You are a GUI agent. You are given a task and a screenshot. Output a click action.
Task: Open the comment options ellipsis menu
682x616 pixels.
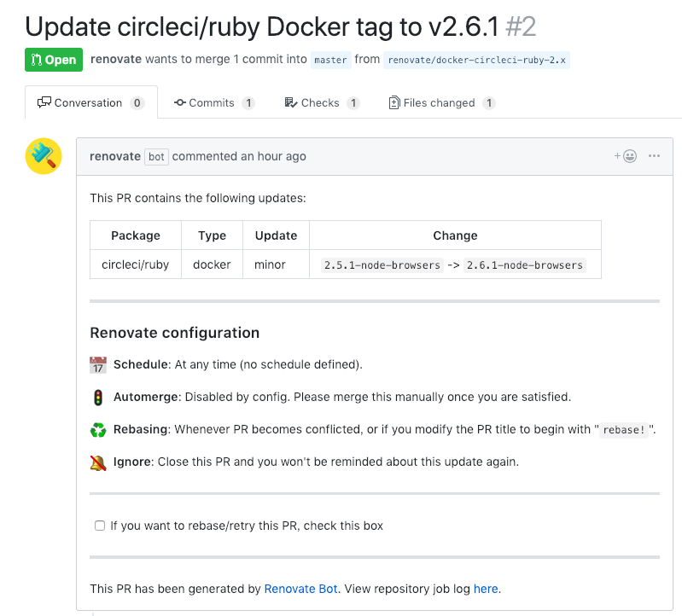click(654, 156)
